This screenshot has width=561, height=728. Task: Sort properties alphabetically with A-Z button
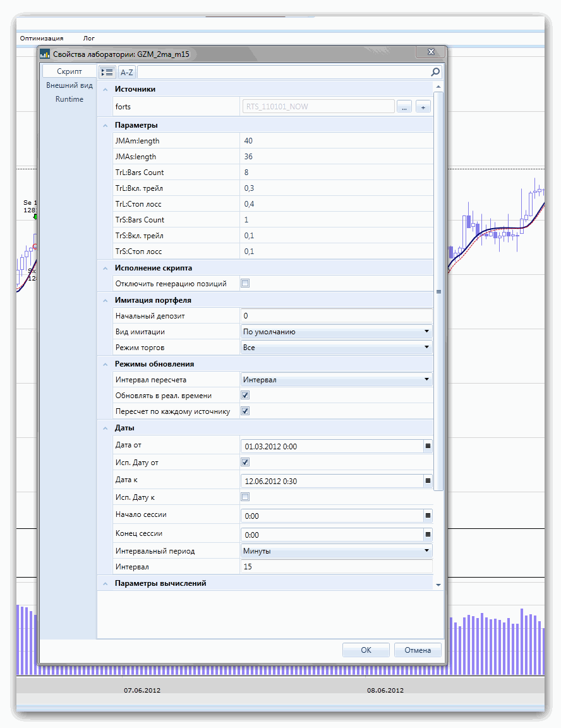127,72
